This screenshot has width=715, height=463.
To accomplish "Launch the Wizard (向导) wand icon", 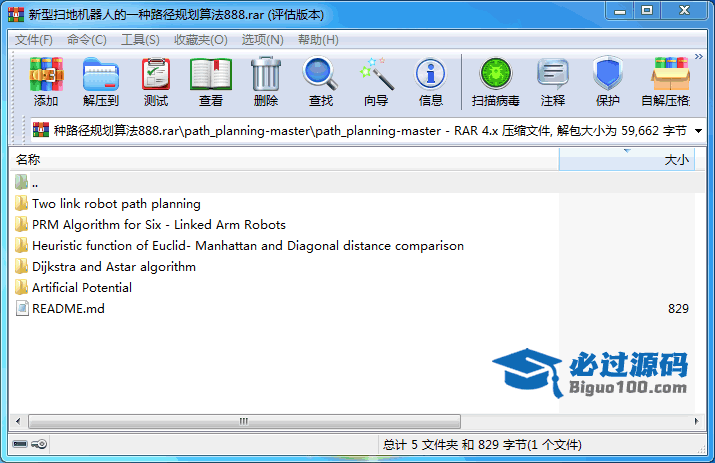I will pos(376,82).
